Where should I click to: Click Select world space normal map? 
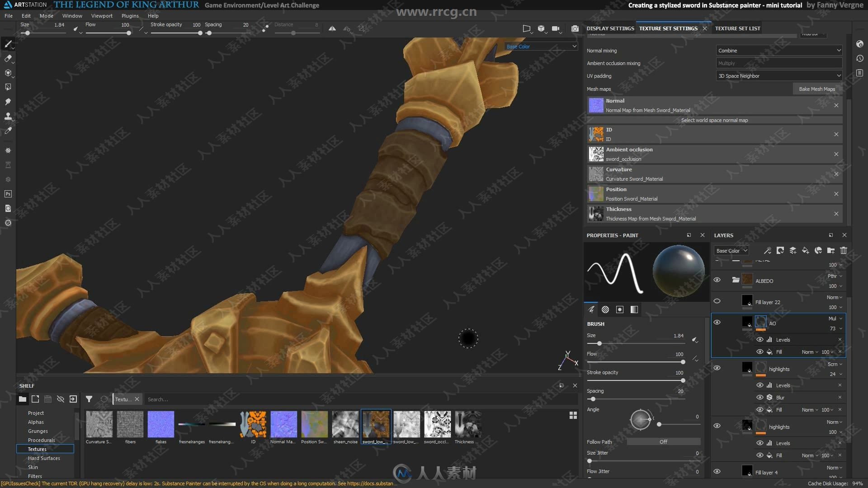[714, 120]
